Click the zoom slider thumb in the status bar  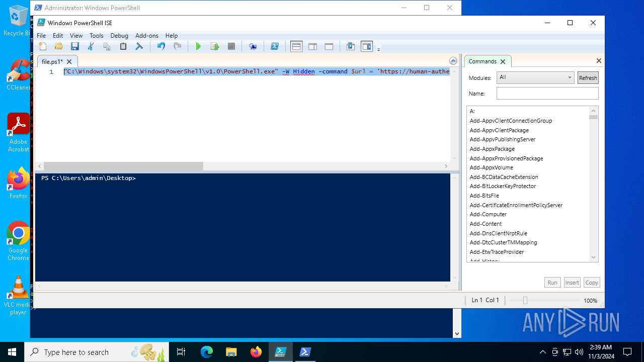point(525,300)
